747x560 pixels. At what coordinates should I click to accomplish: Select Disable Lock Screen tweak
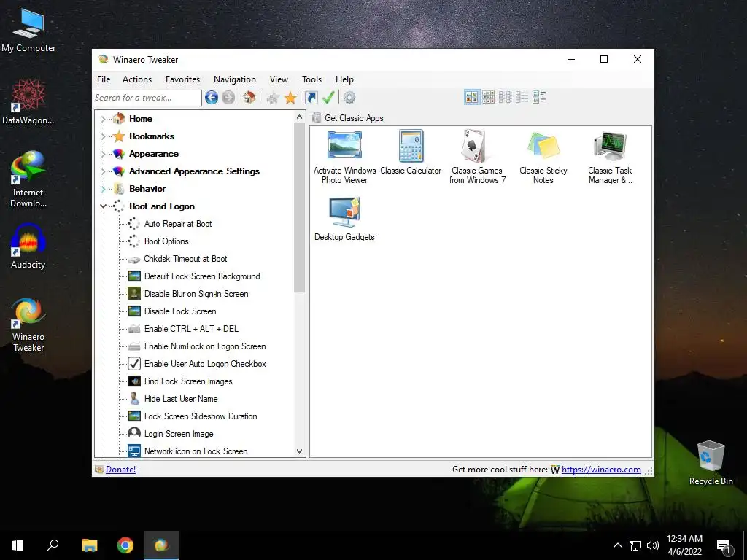pyautogui.click(x=180, y=311)
